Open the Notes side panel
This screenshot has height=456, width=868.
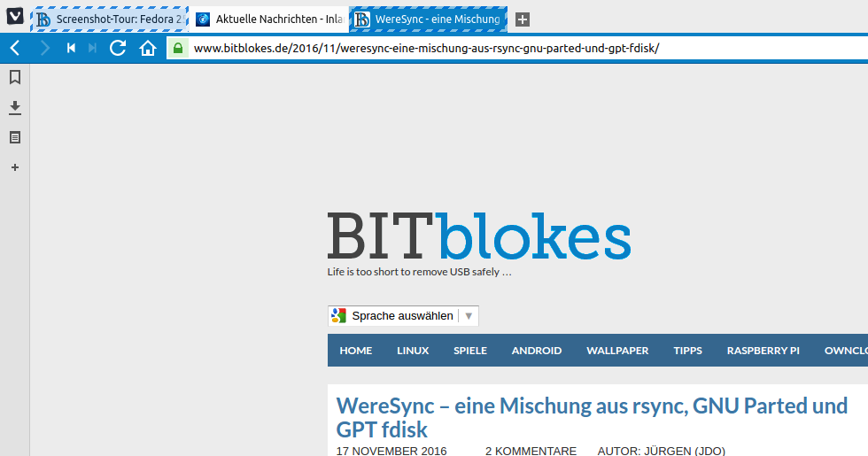[x=15, y=137]
